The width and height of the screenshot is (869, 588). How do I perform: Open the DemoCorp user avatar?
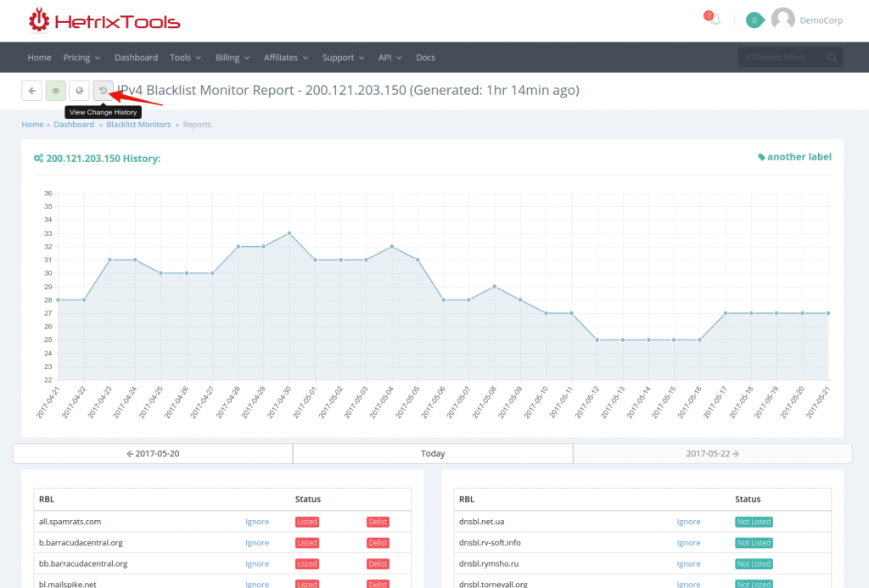[x=783, y=20]
